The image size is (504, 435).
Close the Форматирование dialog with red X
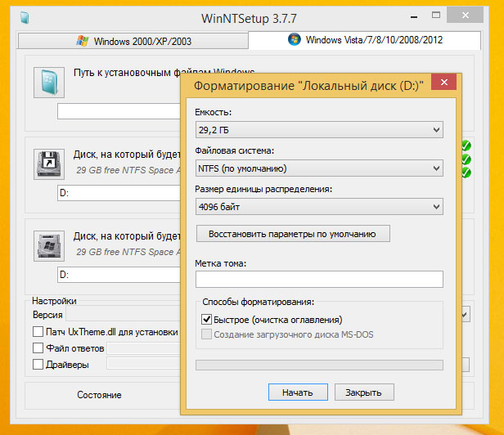coord(444,83)
